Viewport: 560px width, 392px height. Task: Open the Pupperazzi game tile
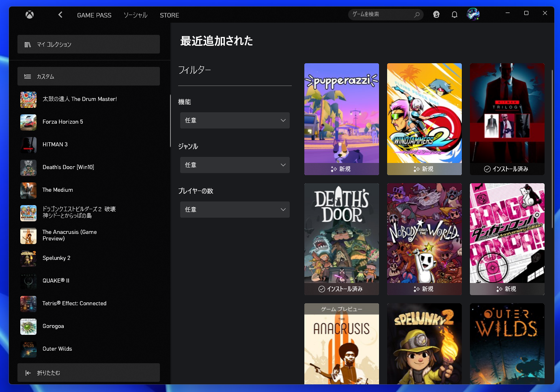(342, 119)
